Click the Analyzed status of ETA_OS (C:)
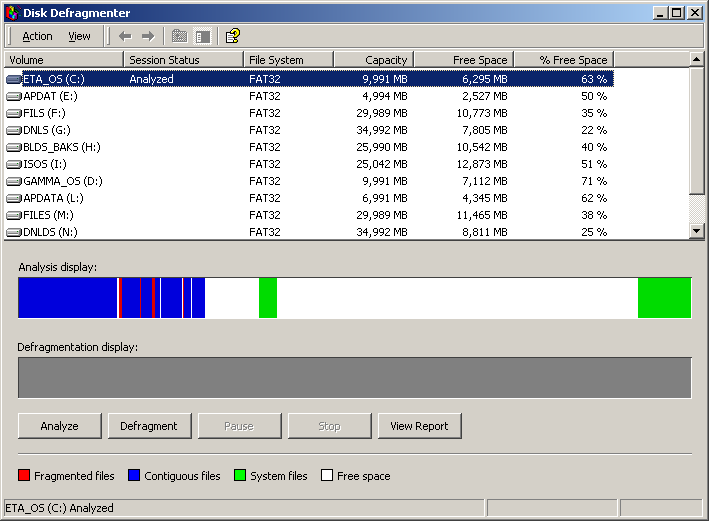This screenshot has width=709, height=521. (151, 79)
